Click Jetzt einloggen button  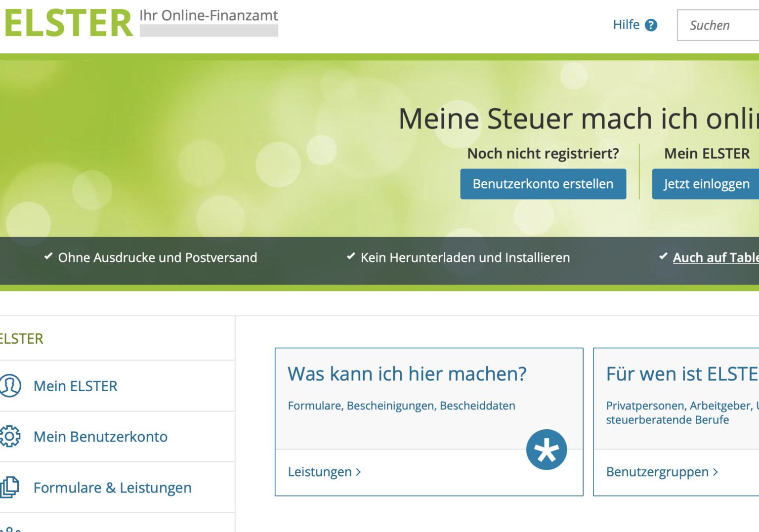click(x=706, y=184)
